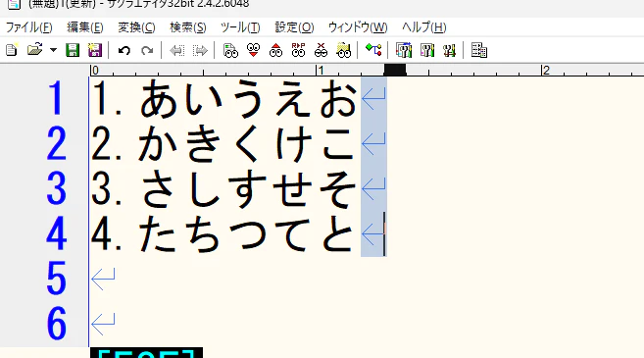Expand the recent files arrow beside Open

pyautogui.click(x=53, y=50)
